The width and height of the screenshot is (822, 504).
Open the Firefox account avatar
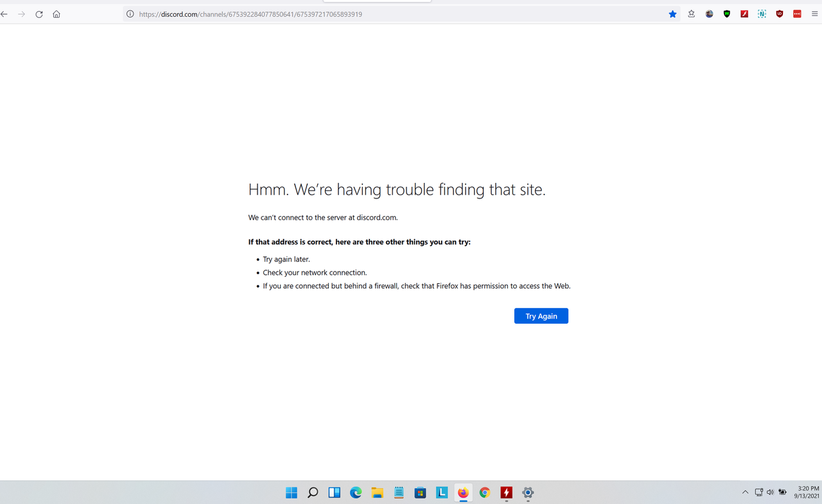pyautogui.click(x=709, y=13)
